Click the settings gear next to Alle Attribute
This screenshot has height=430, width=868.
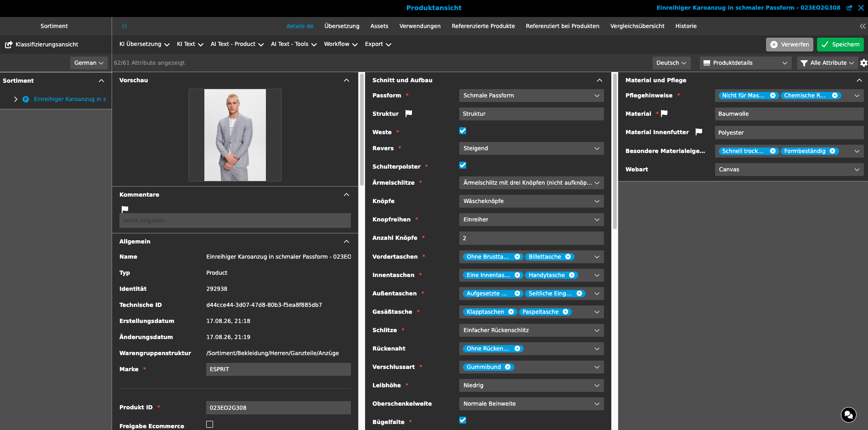tap(863, 63)
